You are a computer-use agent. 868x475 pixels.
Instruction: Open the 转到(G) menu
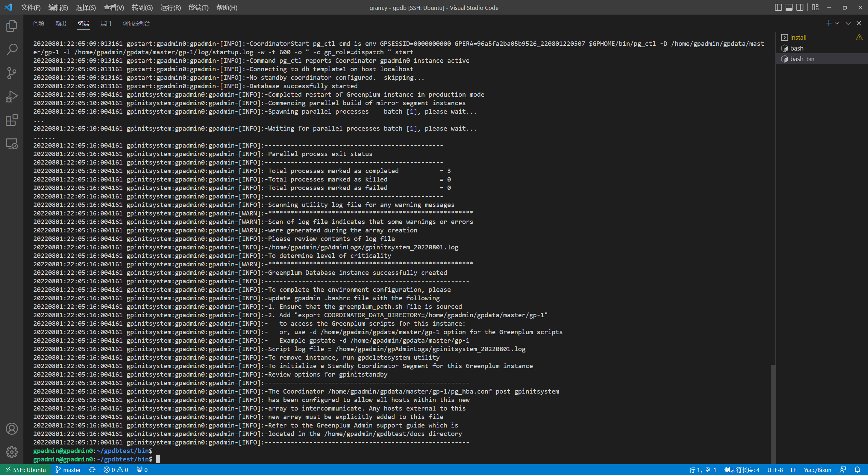tap(142, 7)
